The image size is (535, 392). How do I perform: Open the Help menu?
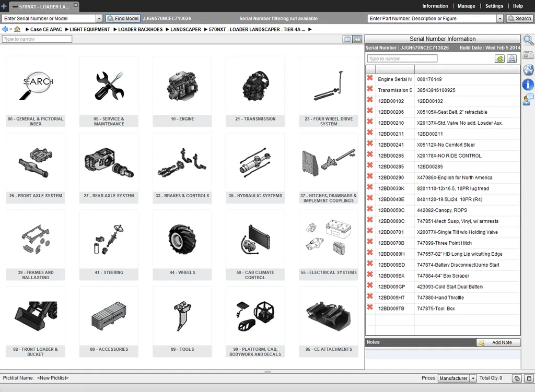(518, 6)
